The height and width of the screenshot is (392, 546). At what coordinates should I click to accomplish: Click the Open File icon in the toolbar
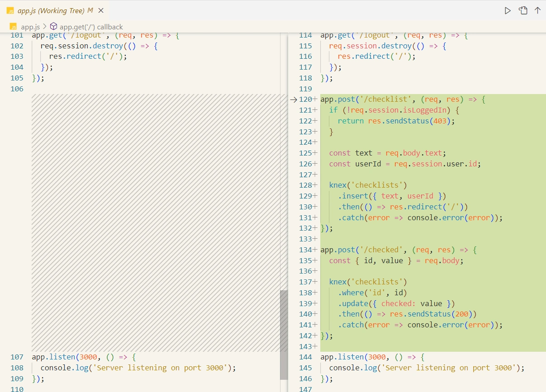pos(523,10)
